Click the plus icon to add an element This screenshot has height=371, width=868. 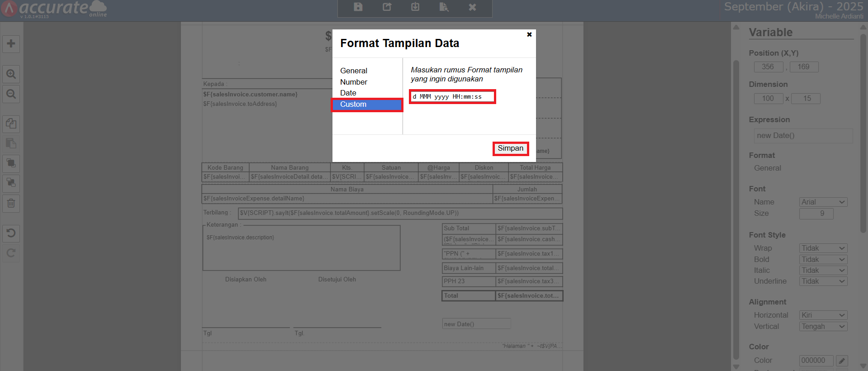pos(11,44)
